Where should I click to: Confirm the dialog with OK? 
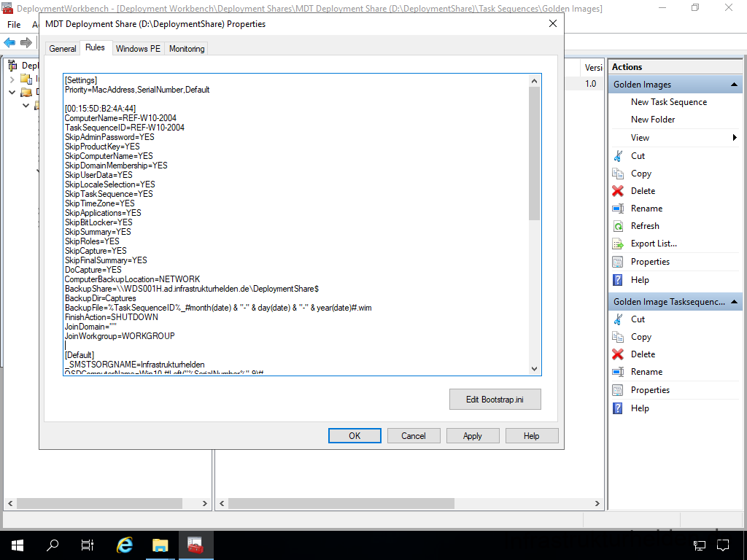[x=355, y=436]
